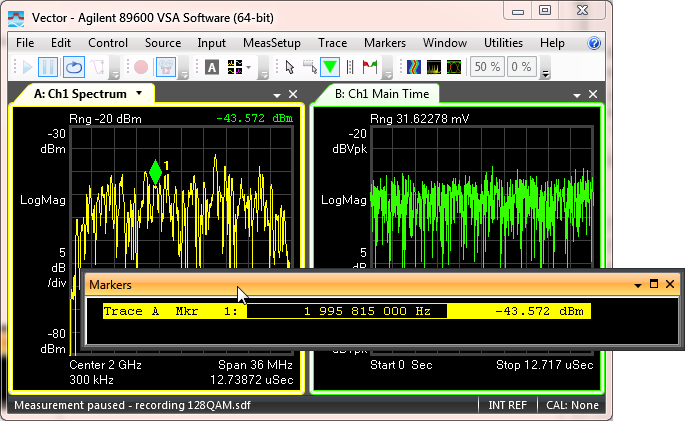Click the Rng -20 dBm label

point(105,119)
